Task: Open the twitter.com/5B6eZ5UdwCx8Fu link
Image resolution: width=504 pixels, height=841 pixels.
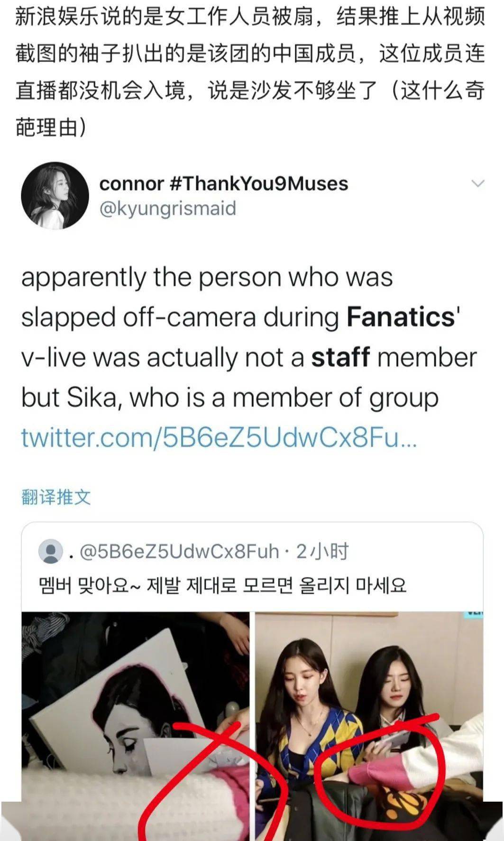Action: pyautogui.click(x=219, y=437)
